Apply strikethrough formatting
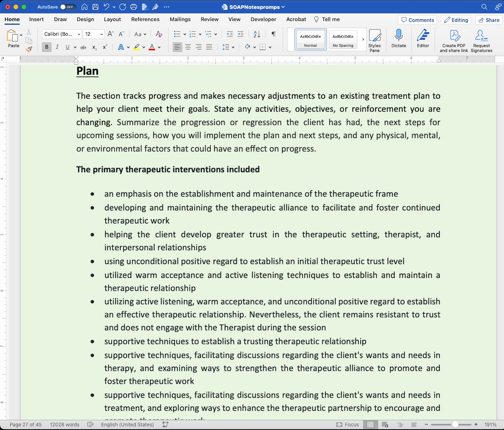 click(83, 47)
